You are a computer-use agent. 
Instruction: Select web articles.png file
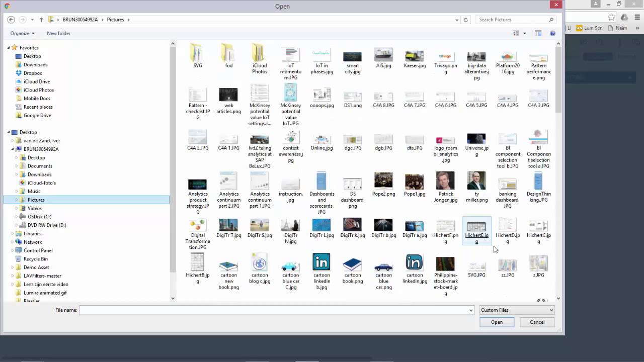coord(228,101)
